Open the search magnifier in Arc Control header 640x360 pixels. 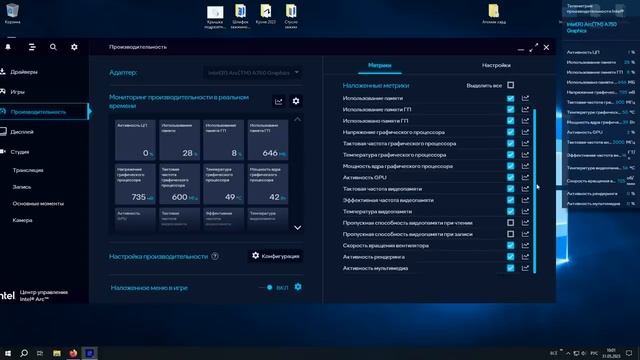click(53, 47)
